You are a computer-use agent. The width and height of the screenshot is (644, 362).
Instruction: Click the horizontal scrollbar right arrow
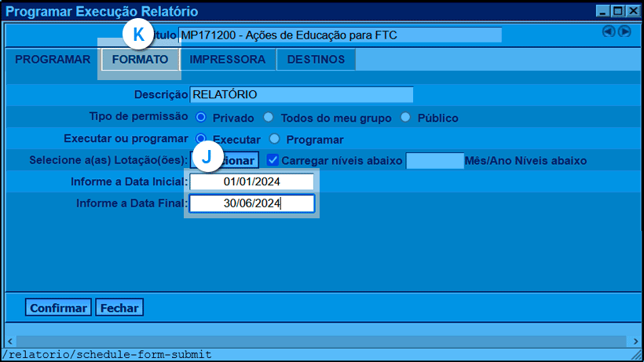pos(635,341)
